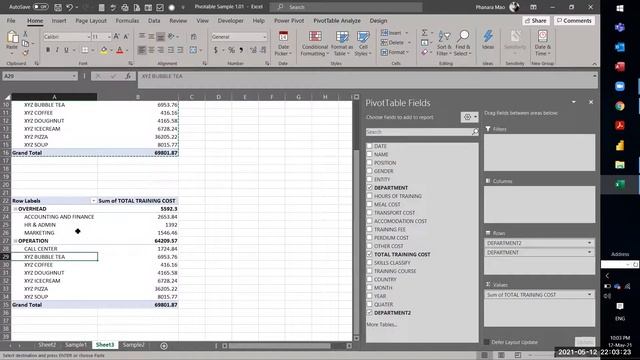Open Cell Styles gallery
Image resolution: width=640 pixels, height=360 pixels.
(362, 43)
